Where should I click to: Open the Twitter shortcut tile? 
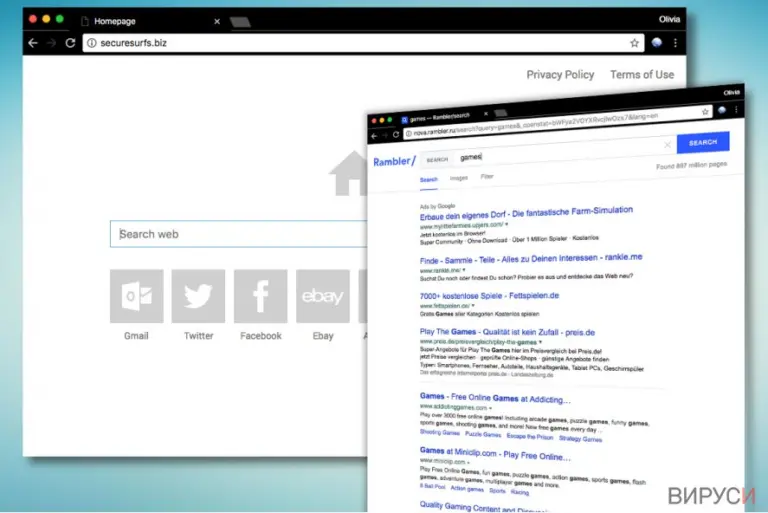pos(198,296)
